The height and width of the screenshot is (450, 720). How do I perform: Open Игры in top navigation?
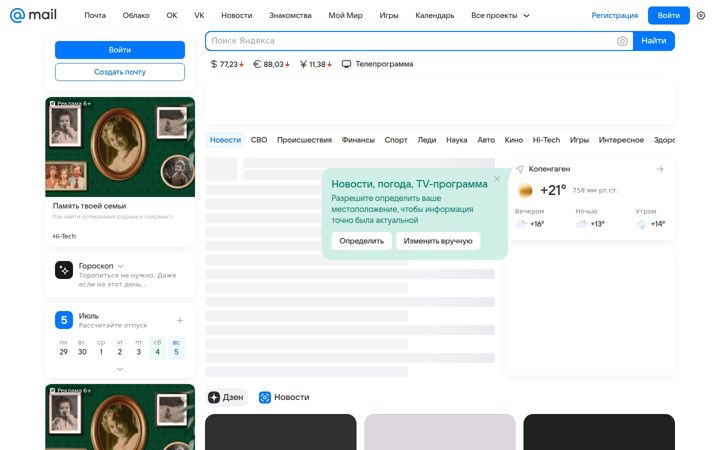tap(389, 15)
